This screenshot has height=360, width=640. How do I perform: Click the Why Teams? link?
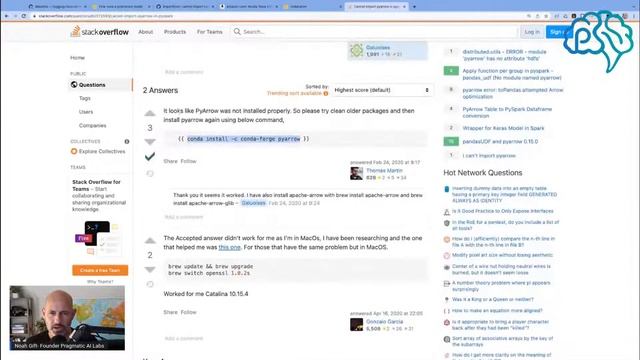(x=100, y=282)
